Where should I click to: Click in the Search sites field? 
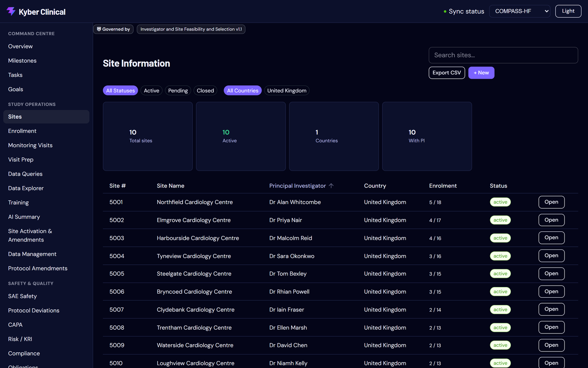point(503,55)
